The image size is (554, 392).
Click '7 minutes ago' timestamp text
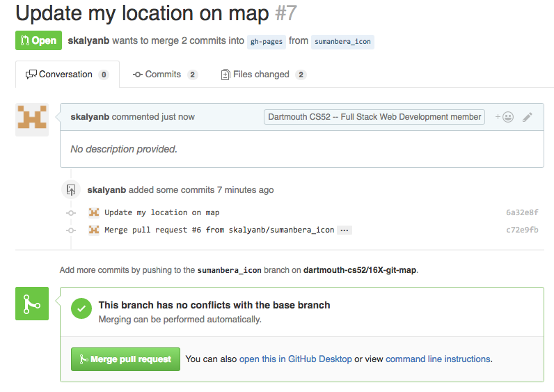click(245, 190)
